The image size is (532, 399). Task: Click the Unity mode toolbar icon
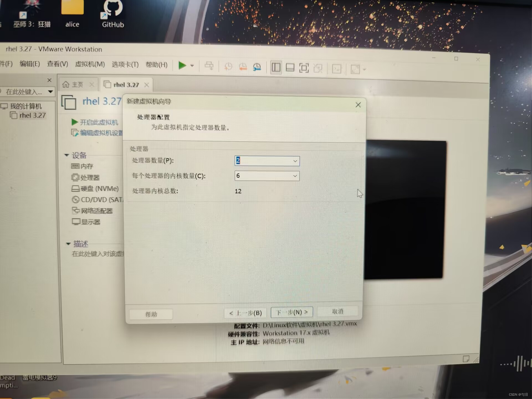318,68
